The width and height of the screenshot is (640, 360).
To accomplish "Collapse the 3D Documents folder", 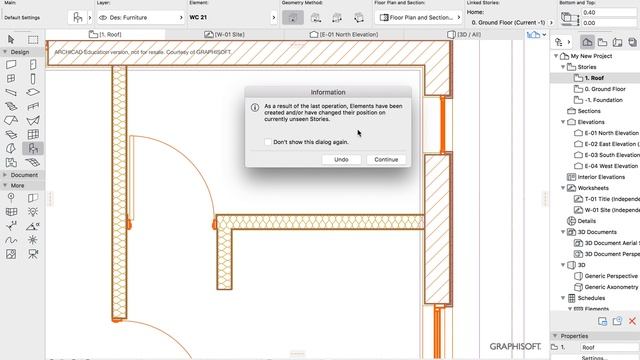I will click(x=563, y=232).
